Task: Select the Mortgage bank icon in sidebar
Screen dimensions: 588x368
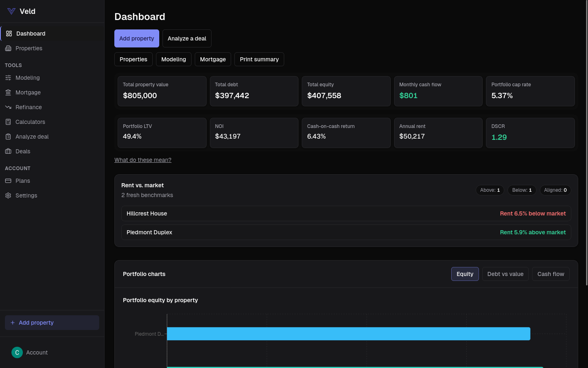Action: 8,92
